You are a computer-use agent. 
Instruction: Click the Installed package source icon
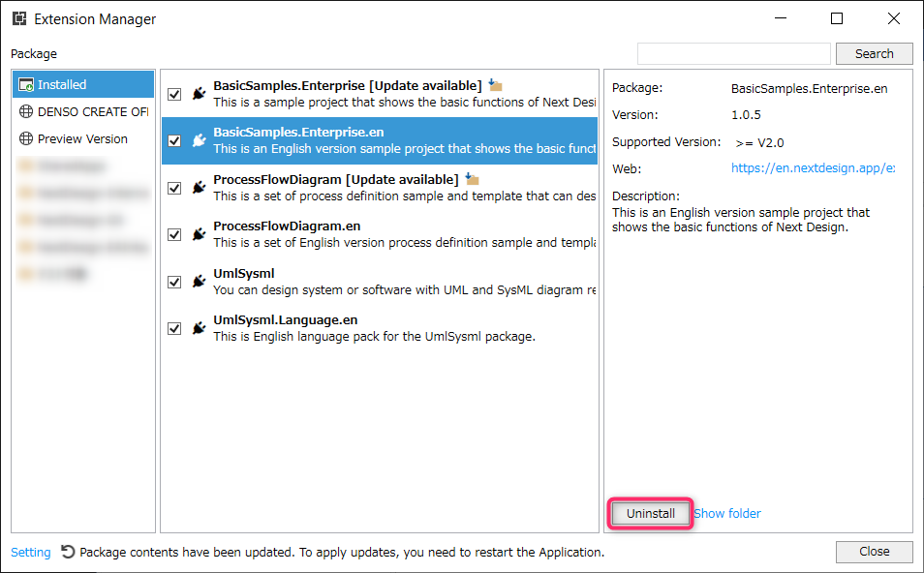26,85
